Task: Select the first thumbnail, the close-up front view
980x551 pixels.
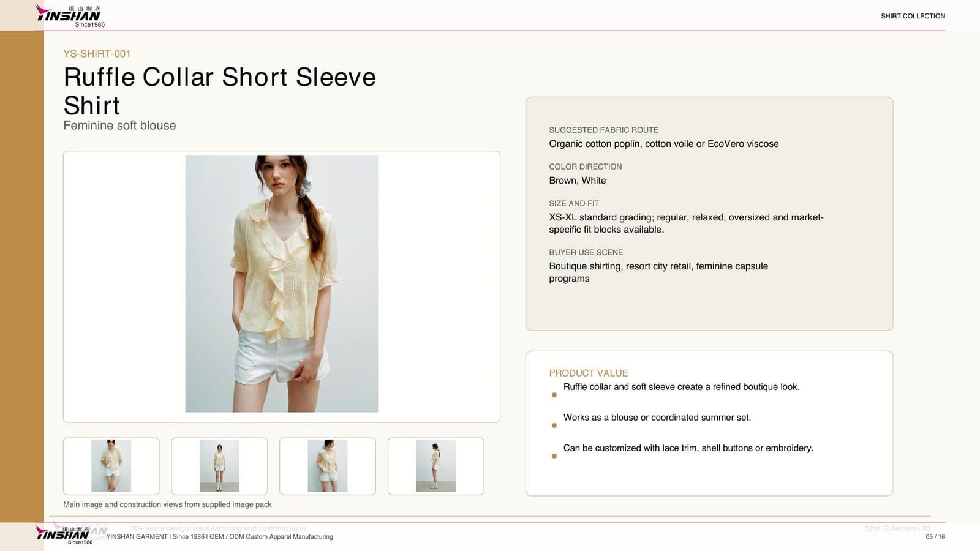Action: click(111, 465)
